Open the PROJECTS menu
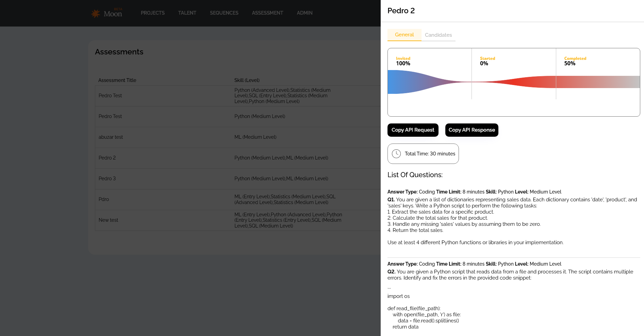This screenshot has width=644, height=336. point(153,13)
